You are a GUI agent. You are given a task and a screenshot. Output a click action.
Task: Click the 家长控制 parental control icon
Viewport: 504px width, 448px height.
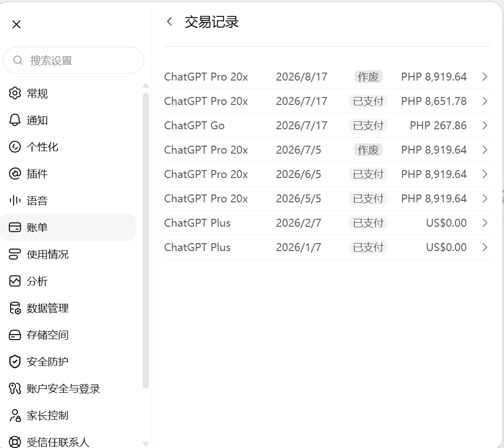pyautogui.click(x=15, y=415)
